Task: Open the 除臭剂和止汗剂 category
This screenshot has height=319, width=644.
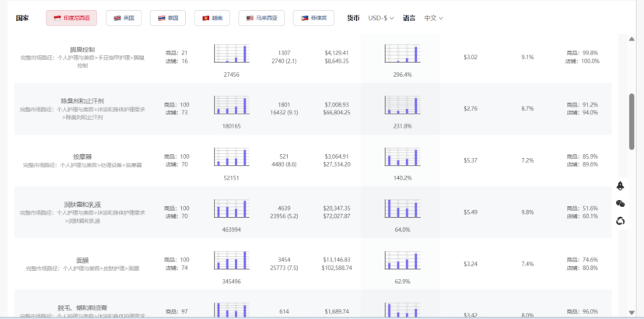Action: [x=82, y=101]
